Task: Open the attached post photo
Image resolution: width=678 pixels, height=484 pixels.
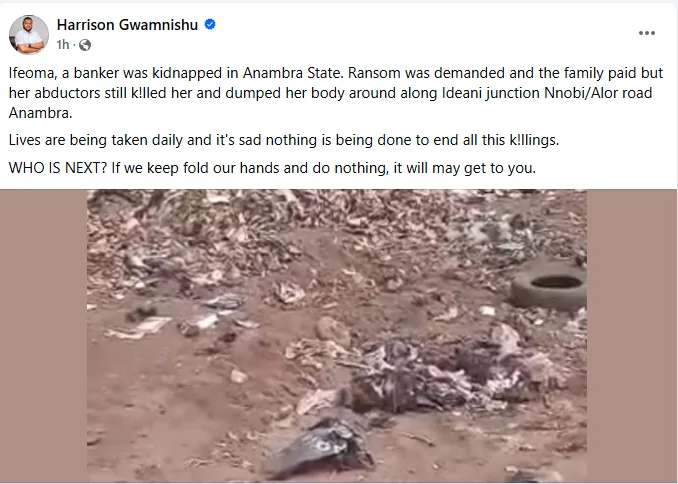Action: (x=337, y=336)
